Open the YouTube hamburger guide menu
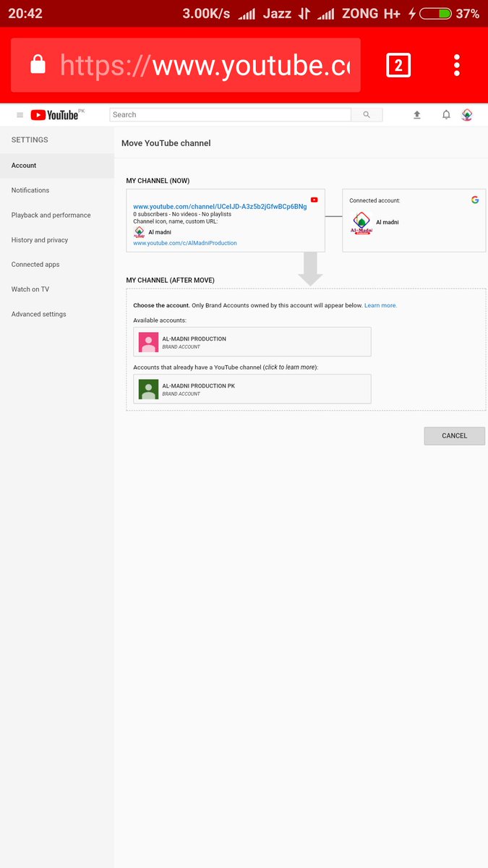Screen dimensions: 488x868 20,115
